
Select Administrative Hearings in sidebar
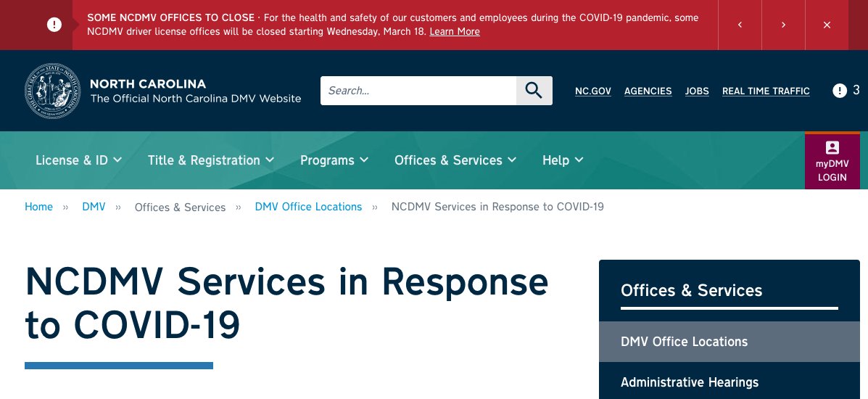(x=729, y=382)
